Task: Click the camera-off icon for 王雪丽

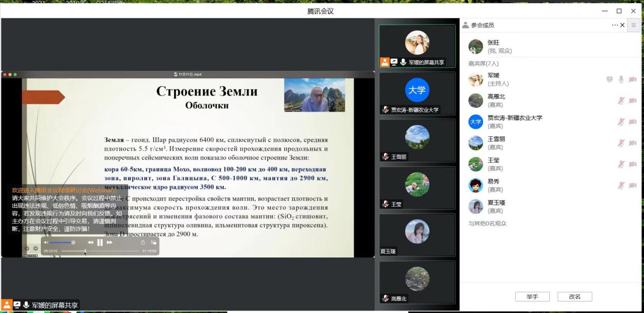Action: click(633, 143)
